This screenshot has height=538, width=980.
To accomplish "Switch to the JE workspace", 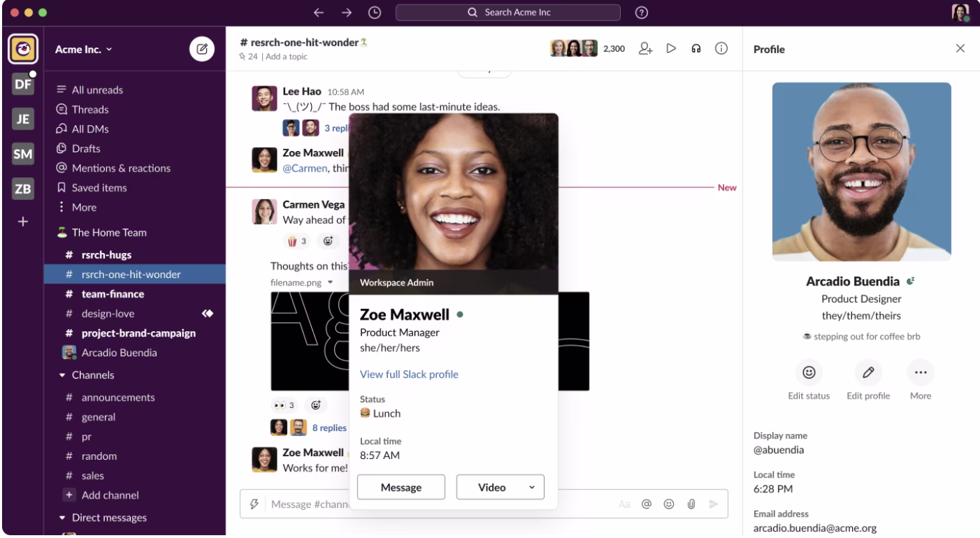I will tap(22, 119).
